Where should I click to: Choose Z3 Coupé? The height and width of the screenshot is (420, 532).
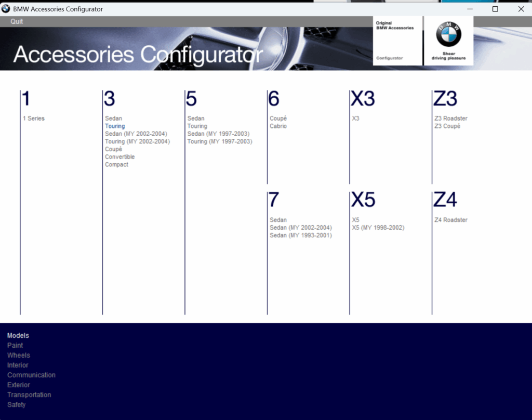tap(447, 126)
